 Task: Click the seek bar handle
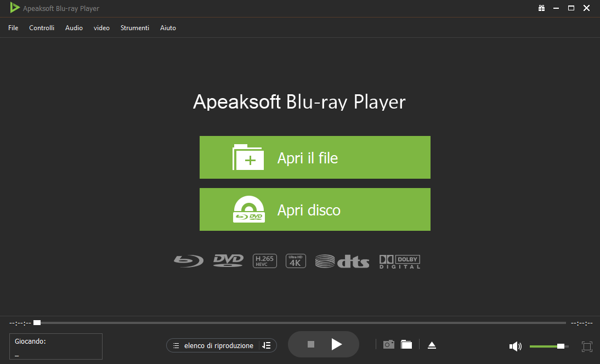(37, 323)
